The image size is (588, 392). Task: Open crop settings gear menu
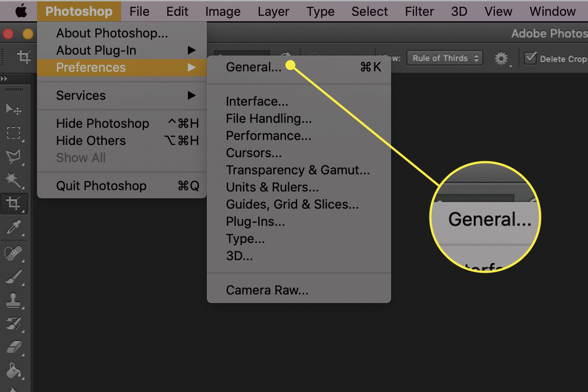click(x=502, y=58)
